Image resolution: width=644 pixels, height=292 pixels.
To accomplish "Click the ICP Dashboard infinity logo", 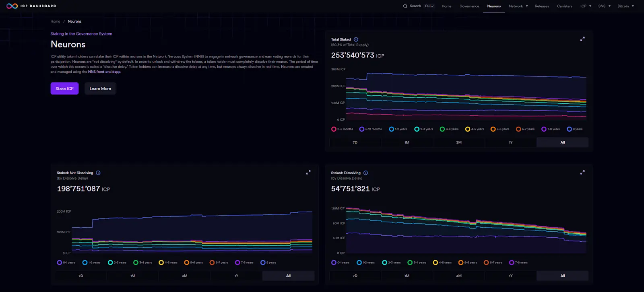I will (x=12, y=6).
